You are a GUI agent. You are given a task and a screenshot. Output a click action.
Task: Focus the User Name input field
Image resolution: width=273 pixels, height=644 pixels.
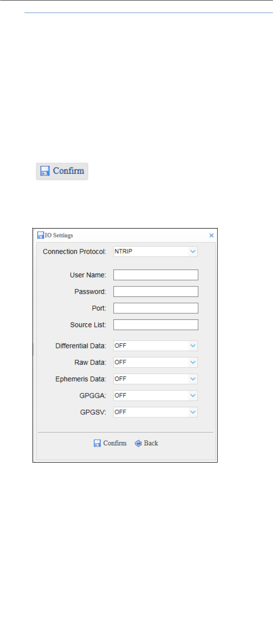(156, 275)
